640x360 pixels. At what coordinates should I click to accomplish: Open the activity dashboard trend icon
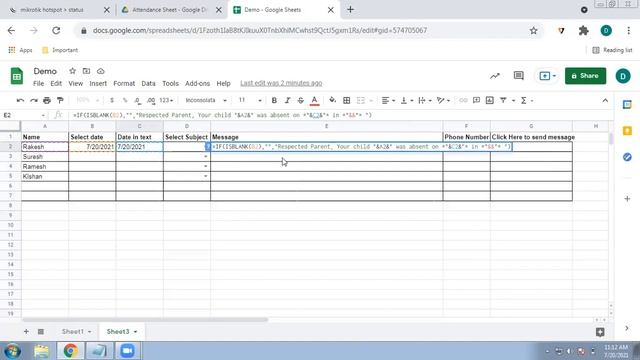point(495,76)
